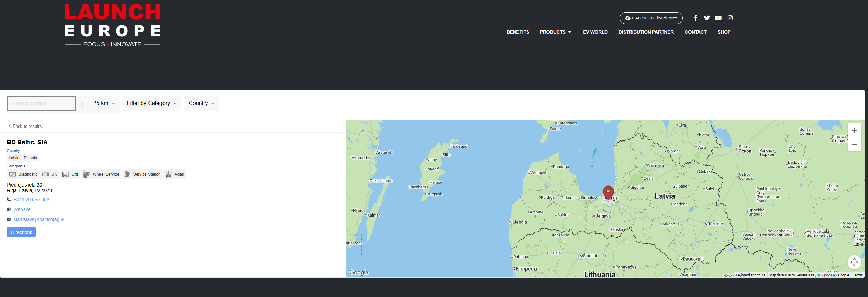This screenshot has width=868, height=297.
Task: Expand the PRODUCTS dropdown menu
Action: coord(555,32)
